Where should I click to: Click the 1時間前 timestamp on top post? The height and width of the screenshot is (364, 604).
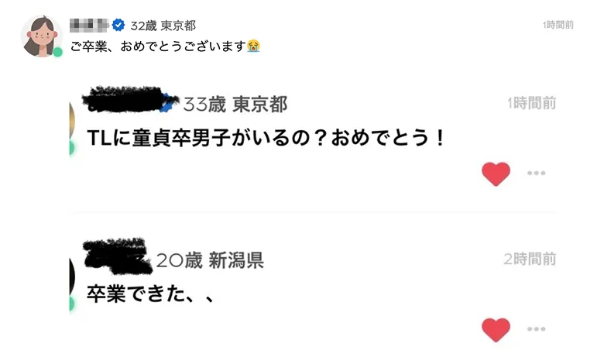558,25
